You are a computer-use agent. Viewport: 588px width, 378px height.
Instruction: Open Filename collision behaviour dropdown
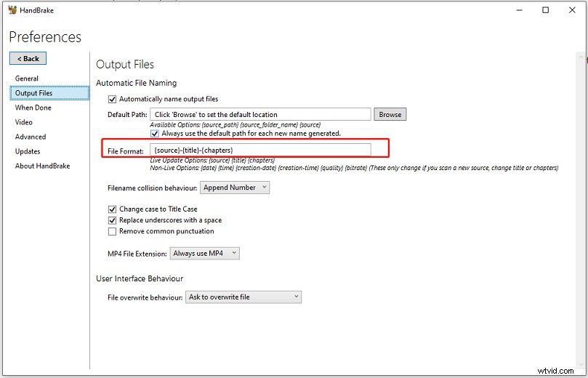pyautogui.click(x=235, y=188)
